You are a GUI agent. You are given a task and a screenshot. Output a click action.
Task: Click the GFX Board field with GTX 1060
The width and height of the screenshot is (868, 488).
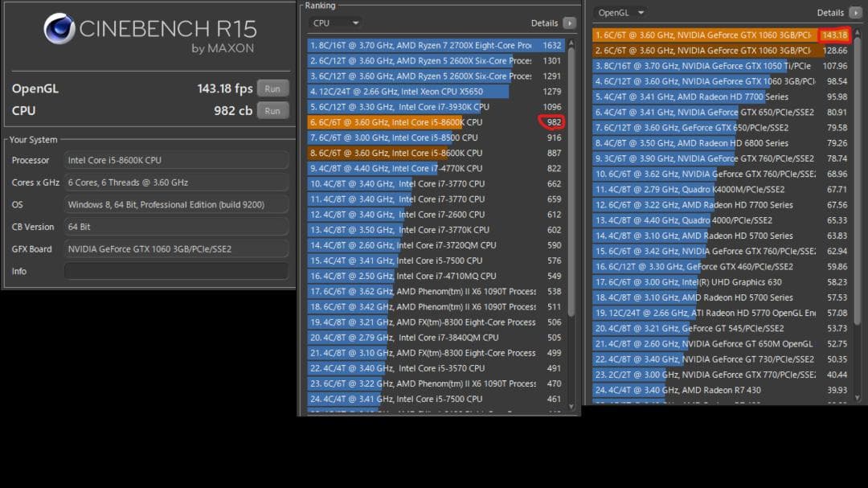175,249
